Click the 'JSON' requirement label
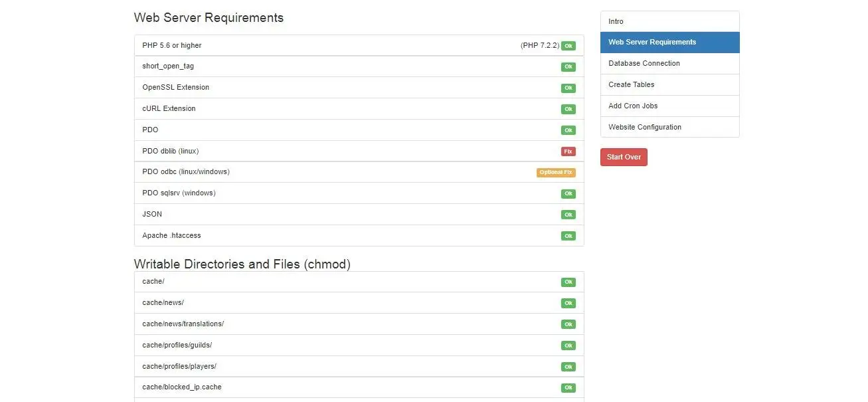Screen dimensions: 868x402 pyautogui.click(x=152, y=214)
